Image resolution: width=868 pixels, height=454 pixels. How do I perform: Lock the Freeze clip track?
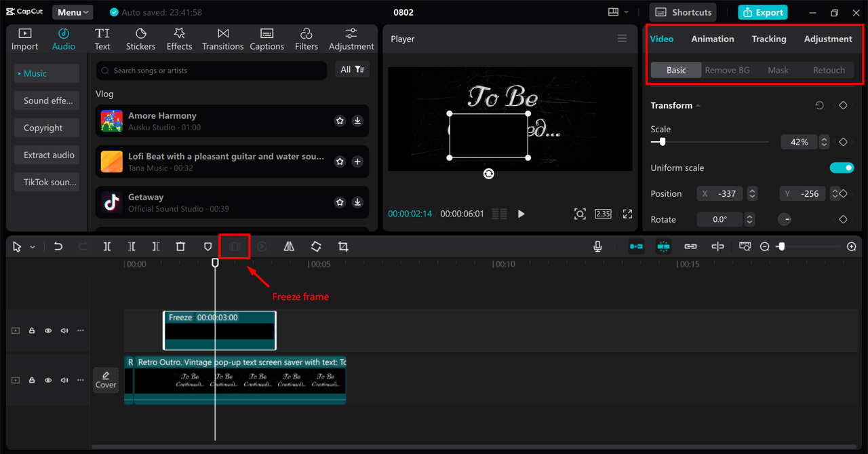tap(32, 331)
